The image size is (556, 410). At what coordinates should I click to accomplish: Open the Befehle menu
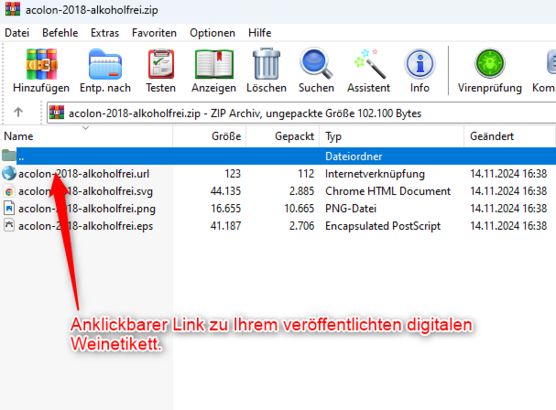point(60,33)
